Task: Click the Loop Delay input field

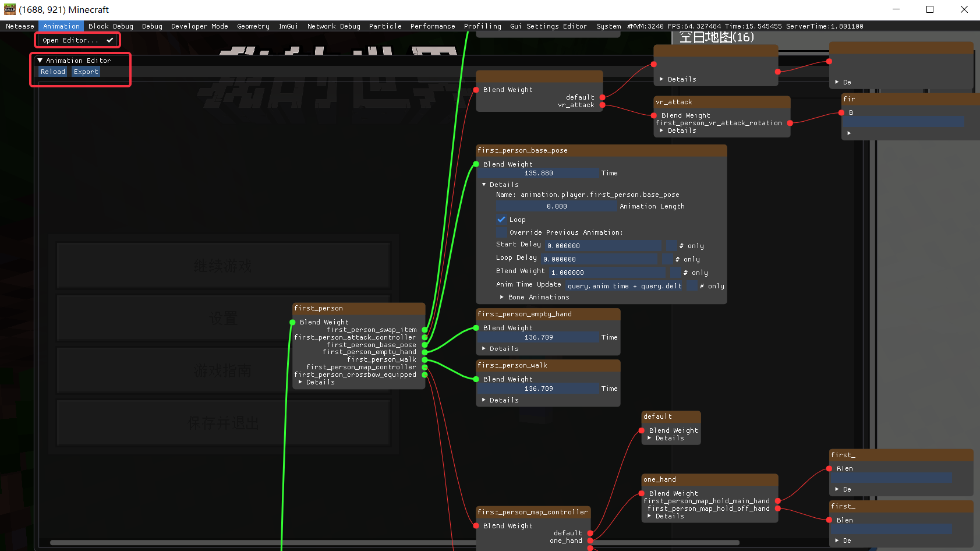Action: coord(600,259)
